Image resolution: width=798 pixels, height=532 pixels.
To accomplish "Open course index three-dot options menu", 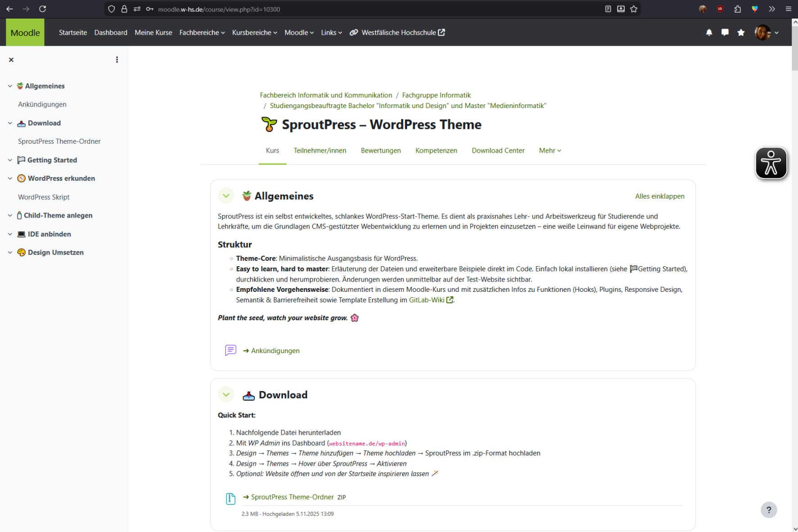I will 117,60.
